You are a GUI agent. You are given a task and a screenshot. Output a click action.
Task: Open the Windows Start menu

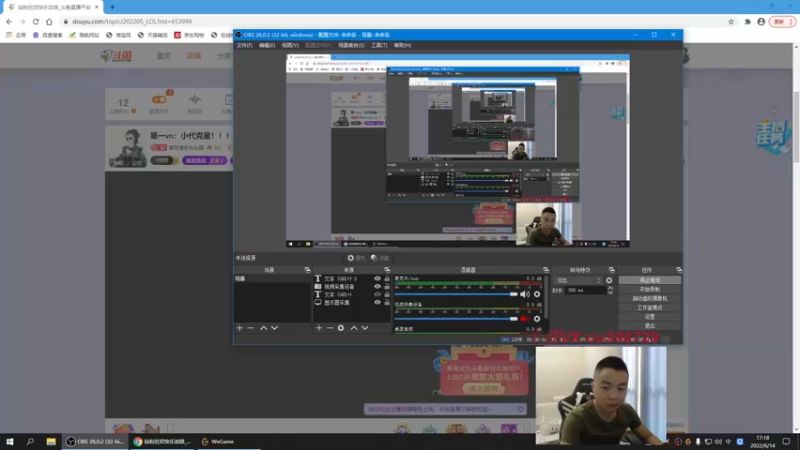pyautogui.click(x=10, y=441)
